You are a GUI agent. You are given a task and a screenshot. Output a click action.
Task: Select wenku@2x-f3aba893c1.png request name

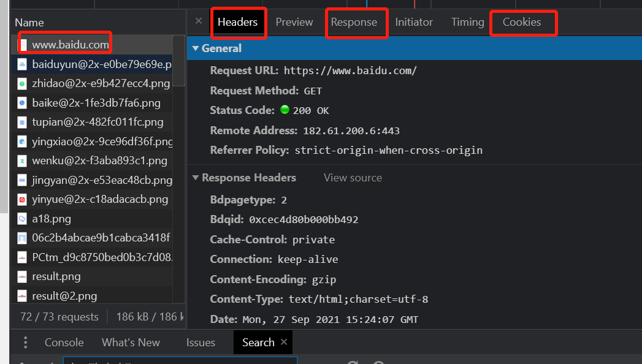pos(99,161)
